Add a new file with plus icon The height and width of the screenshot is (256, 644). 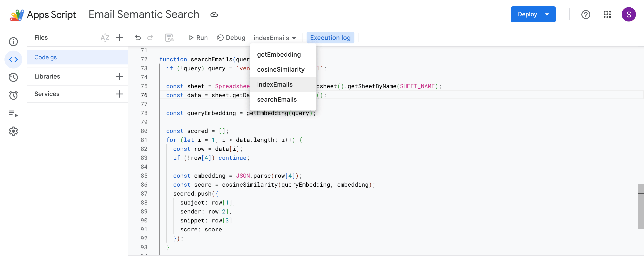coord(119,38)
